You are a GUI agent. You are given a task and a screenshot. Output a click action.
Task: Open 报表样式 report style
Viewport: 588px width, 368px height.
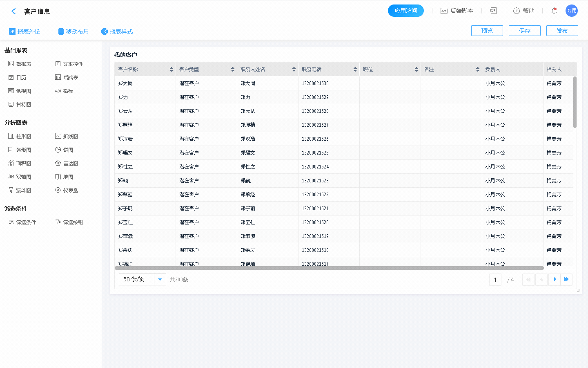click(x=117, y=31)
